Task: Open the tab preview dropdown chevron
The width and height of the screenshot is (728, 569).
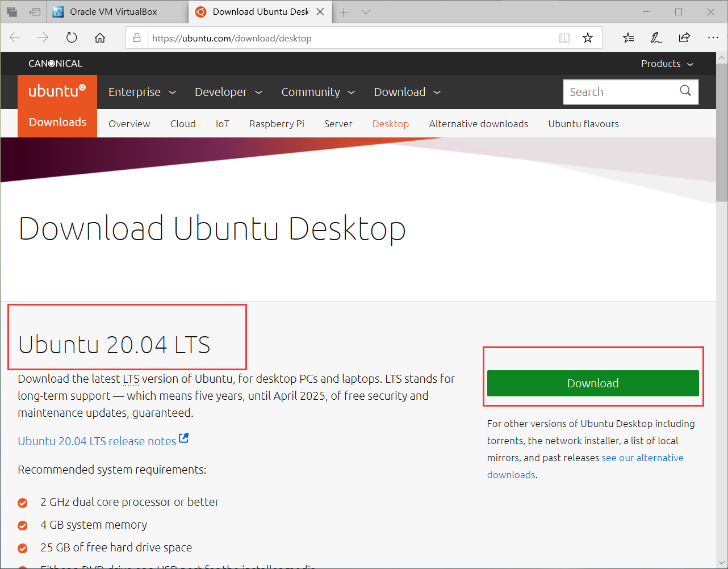Action: (366, 12)
